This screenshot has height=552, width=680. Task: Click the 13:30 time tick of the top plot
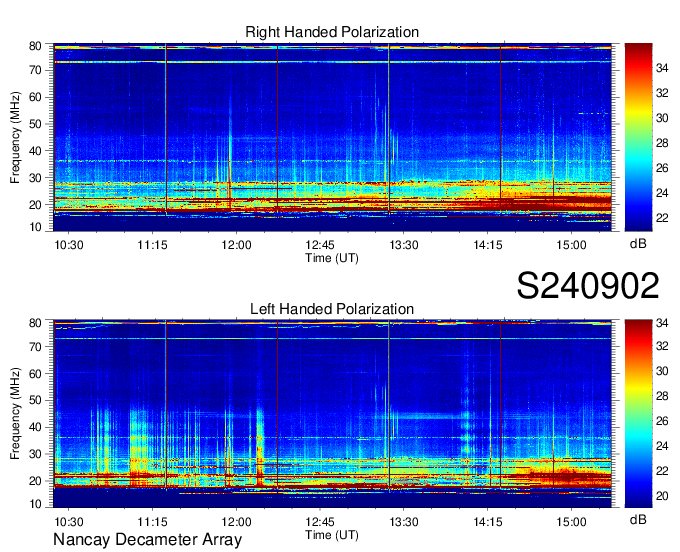click(x=404, y=245)
